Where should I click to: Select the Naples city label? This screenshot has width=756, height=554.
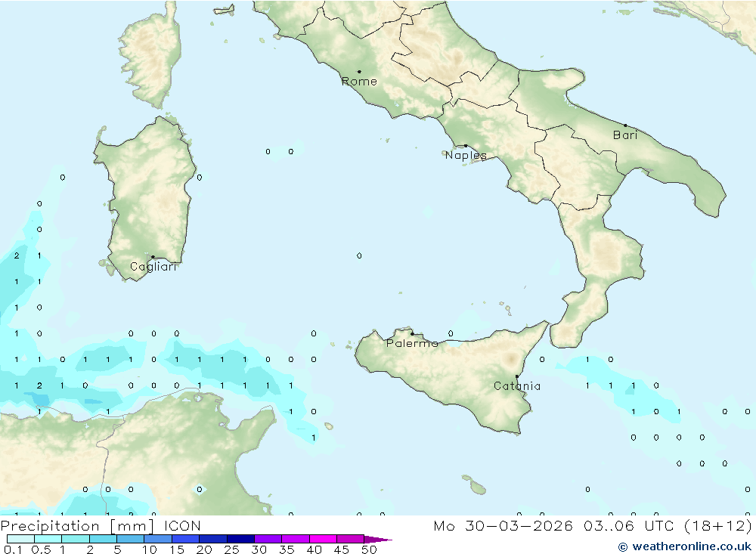click(x=466, y=155)
